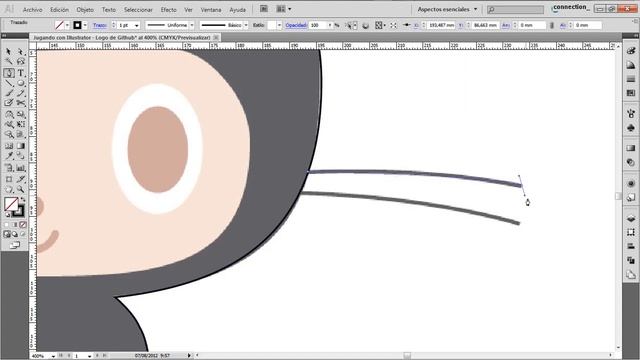640x360 pixels.
Task: Open the stroke color dropdown in control bar
Action: tap(85, 25)
